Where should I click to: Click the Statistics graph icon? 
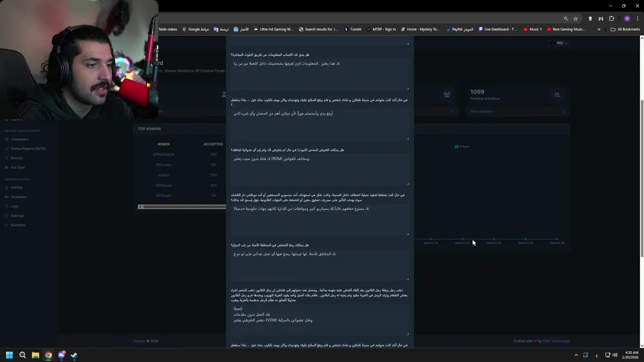[x=7, y=225]
